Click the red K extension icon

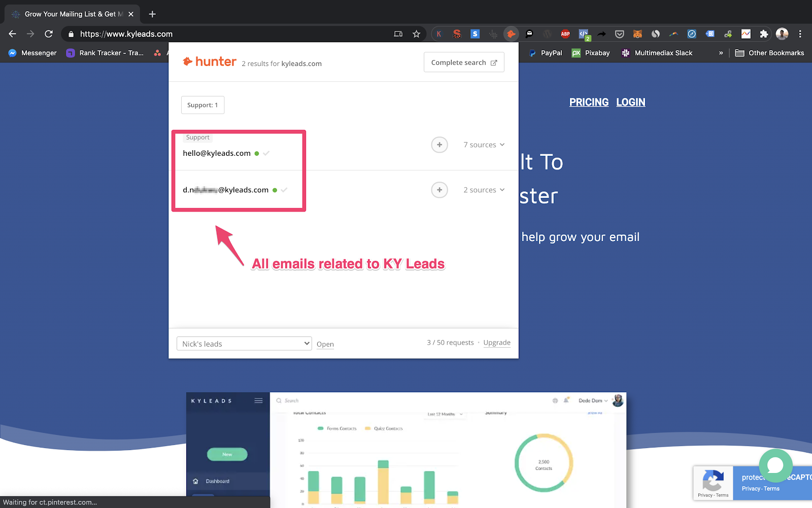[x=439, y=34]
